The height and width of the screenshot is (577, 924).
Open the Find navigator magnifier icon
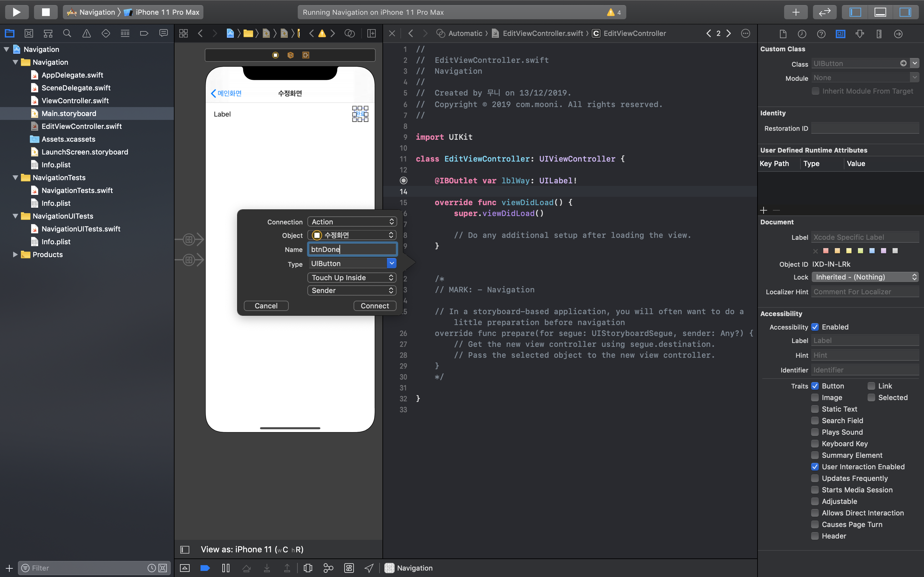(x=67, y=34)
